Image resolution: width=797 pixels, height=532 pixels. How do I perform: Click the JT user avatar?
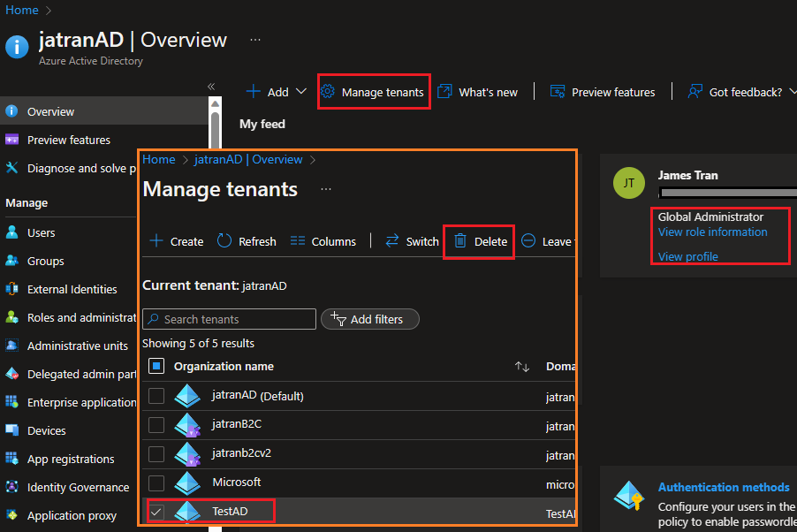point(629,183)
